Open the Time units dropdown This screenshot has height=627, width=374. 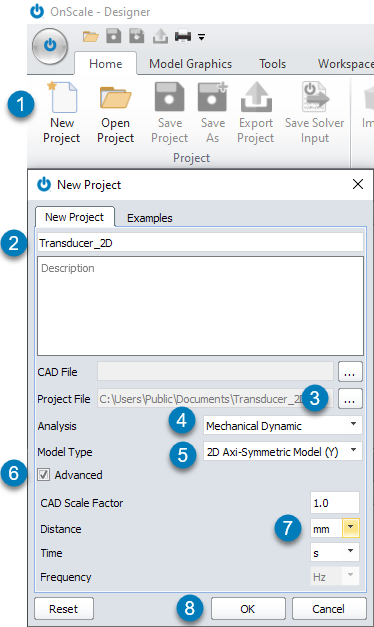click(335, 553)
